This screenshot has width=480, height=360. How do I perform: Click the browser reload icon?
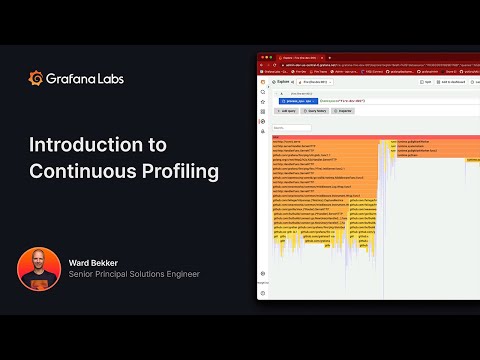275,65
